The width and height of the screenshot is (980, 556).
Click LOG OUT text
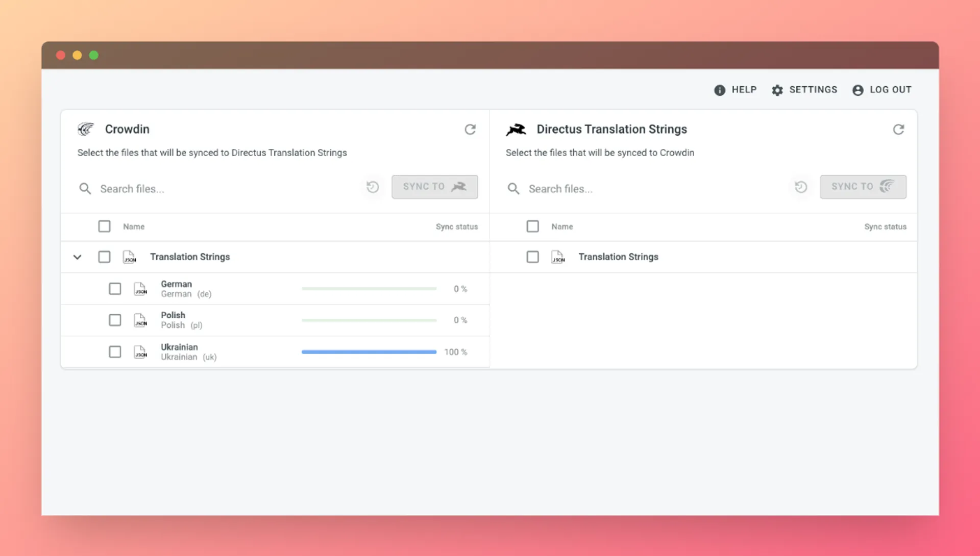point(891,90)
